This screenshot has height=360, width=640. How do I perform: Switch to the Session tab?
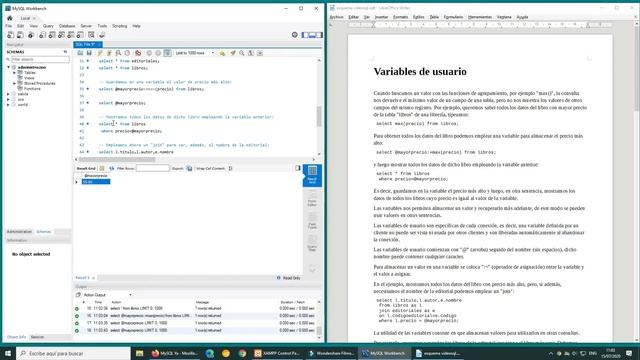pos(38,337)
